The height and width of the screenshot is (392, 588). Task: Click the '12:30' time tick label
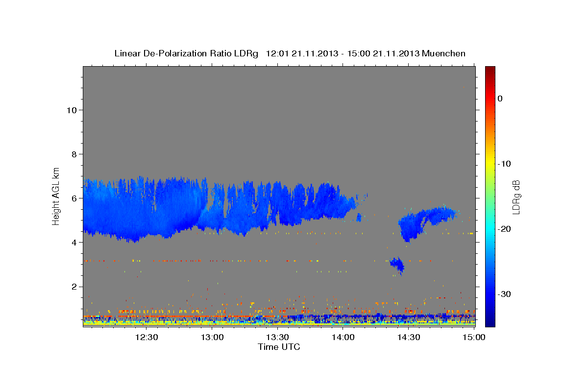[146, 337]
